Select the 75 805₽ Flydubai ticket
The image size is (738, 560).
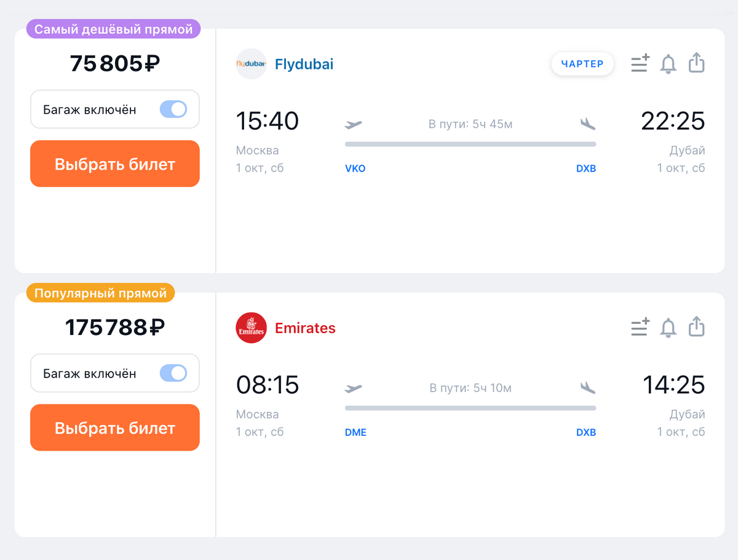click(115, 164)
